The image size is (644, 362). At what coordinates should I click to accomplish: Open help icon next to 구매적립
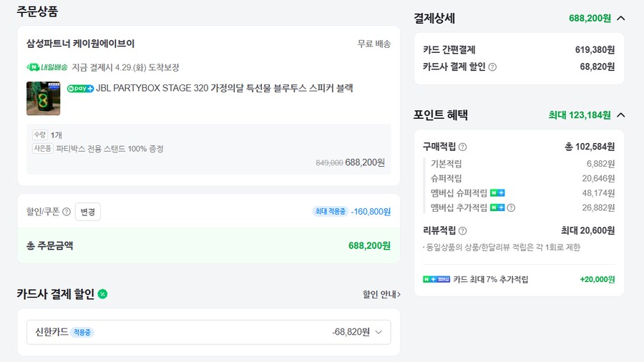[462, 147]
